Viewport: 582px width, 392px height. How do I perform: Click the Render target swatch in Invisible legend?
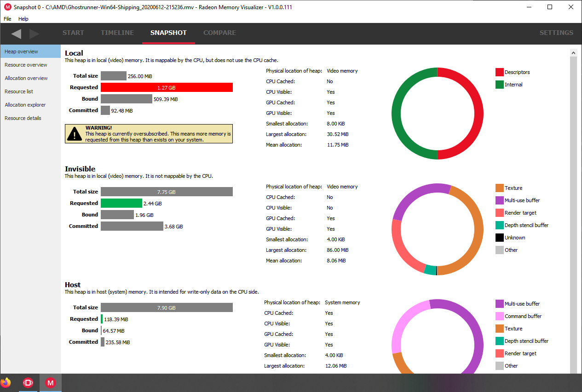500,213
